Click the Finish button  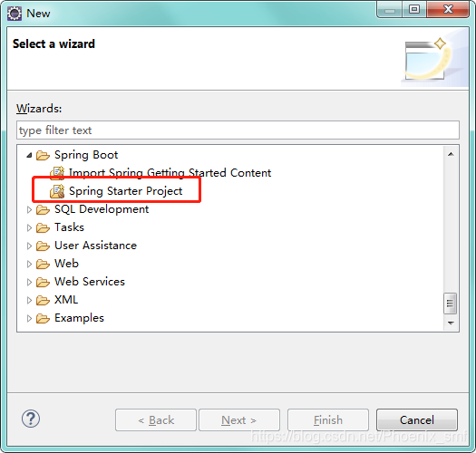(328, 420)
